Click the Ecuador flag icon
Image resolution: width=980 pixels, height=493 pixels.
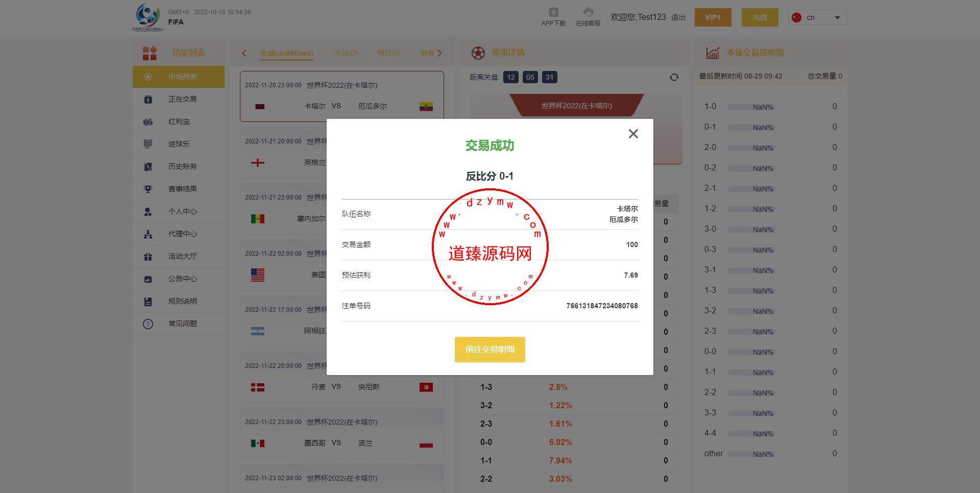click(426, 107)
